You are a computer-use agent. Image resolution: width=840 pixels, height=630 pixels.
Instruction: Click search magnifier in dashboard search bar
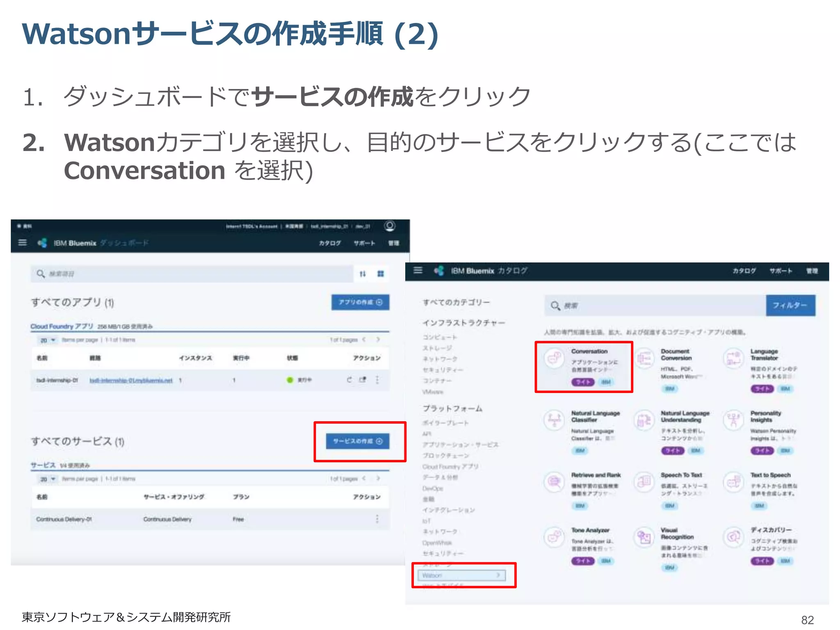pyautogui.click(x=41, y=274)
